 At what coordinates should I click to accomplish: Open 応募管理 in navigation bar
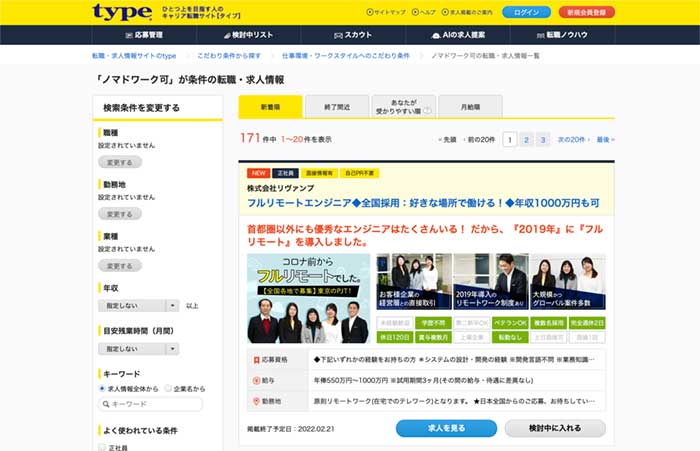(144, 35)
